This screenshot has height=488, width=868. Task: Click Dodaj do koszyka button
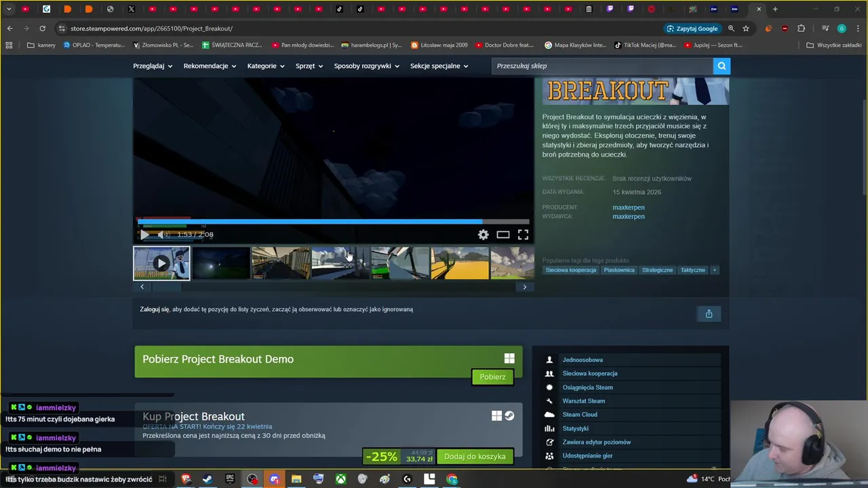pyautogui.click(x=475, y=456)
